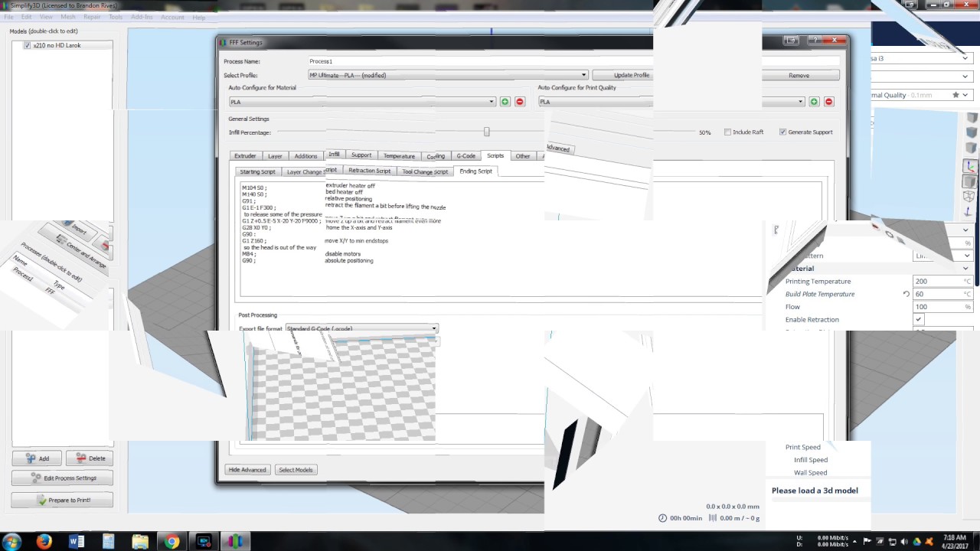980x551 pixels.
Task: Collapse the Material section
Action: click(966, 269)
